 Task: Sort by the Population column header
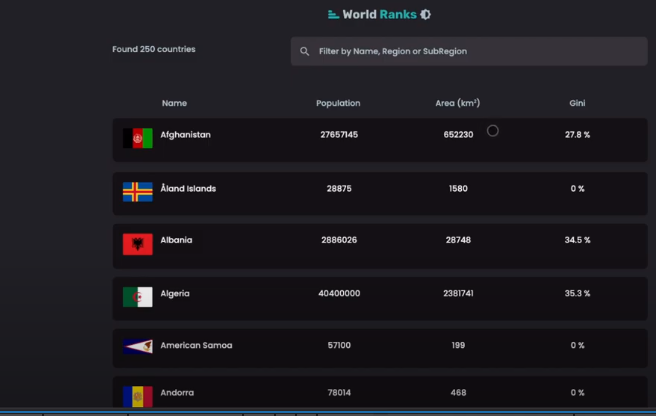click(x=338, y=103)
